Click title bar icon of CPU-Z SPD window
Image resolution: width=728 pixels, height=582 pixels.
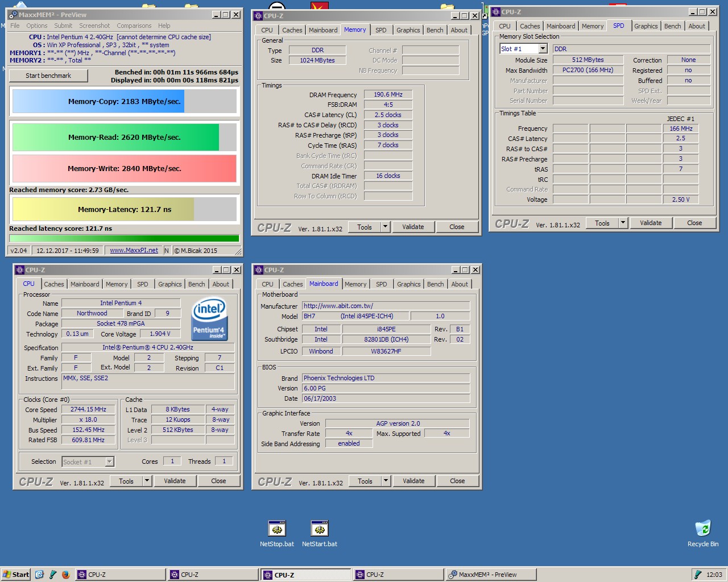click(496, 12)
